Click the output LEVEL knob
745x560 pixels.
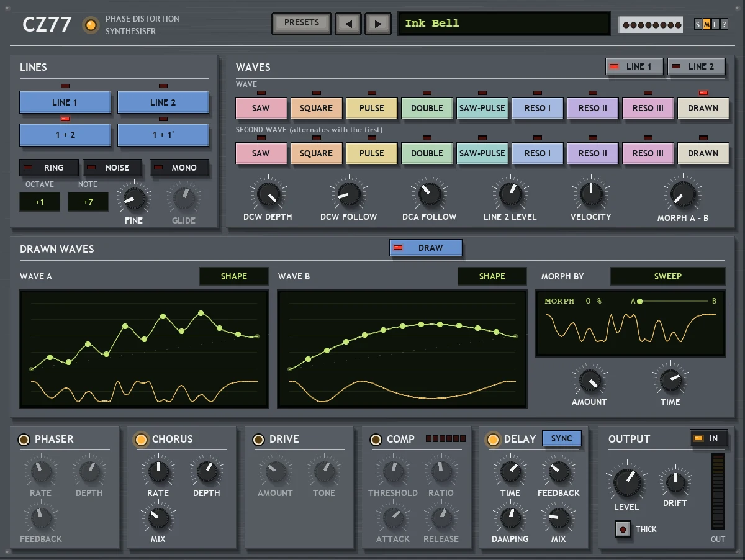627,482
